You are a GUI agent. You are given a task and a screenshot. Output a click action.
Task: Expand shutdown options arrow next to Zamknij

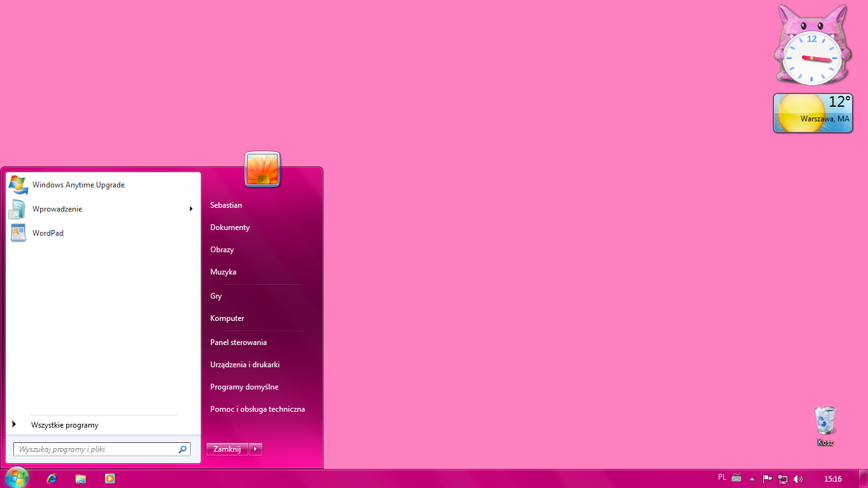tap(255, 449)
